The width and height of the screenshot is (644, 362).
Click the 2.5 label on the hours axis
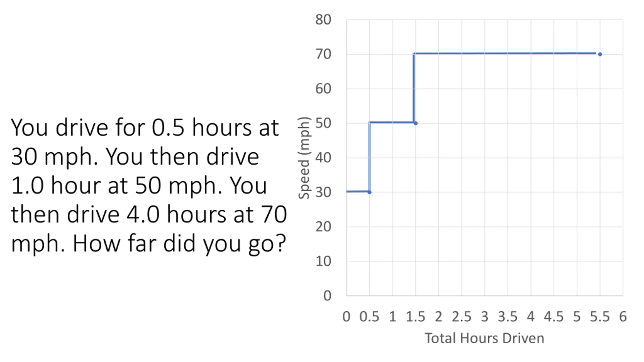[461, 316]
